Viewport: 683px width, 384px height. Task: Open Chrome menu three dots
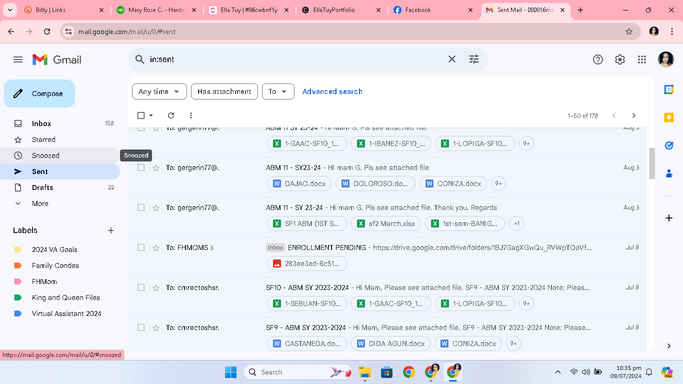coord(672,31)
